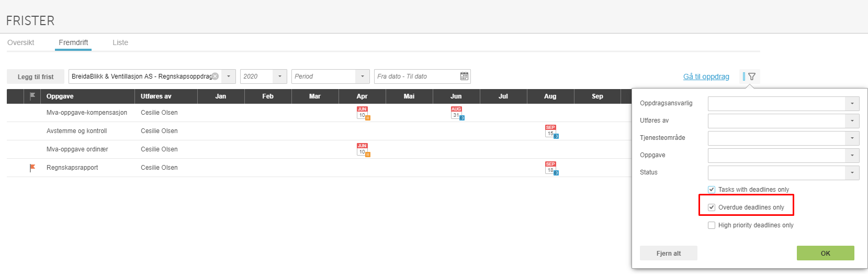Click Cesilie Olsen on Regnskapsrapport row
This screenshot has width=868, height=274.
159,168
